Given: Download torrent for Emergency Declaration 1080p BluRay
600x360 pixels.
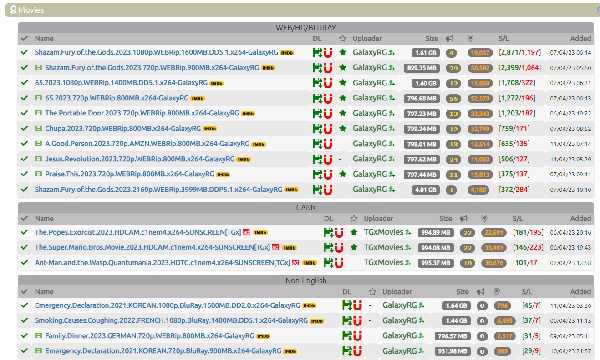Looking at the screenshot, I should click(x=347, y=305).
